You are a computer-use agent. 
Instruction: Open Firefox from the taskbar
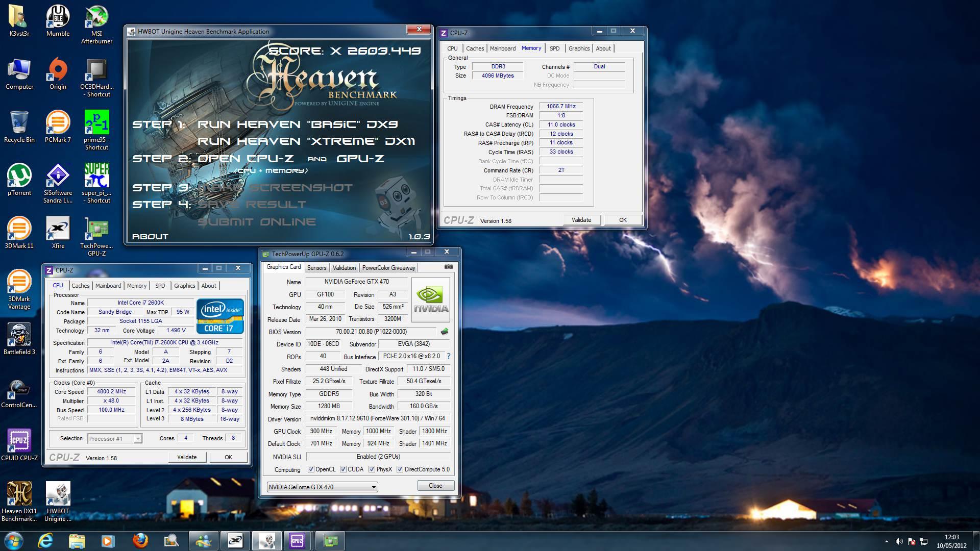point(140,541)
